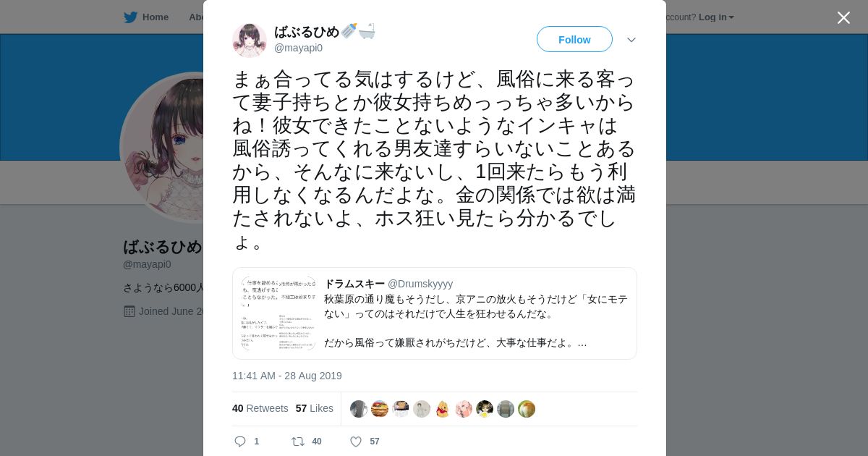
Task: Click the last green liker avatar
Action: [527, 409]
